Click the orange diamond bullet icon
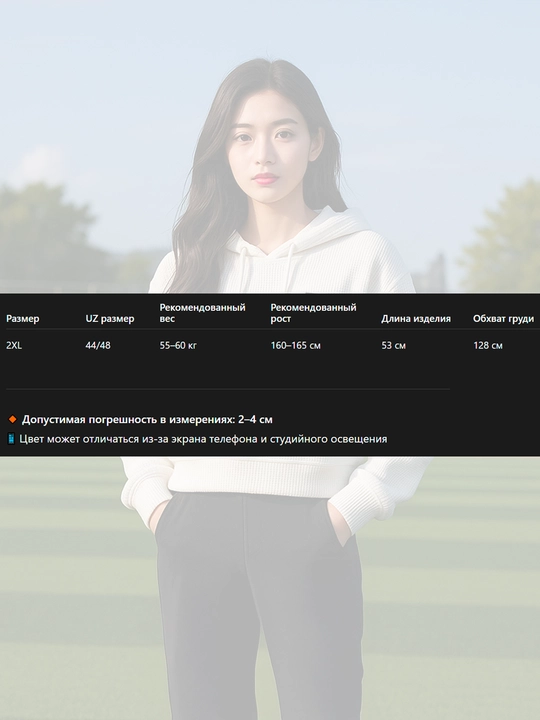The image size is (540, 720). (x=12, y=419)
